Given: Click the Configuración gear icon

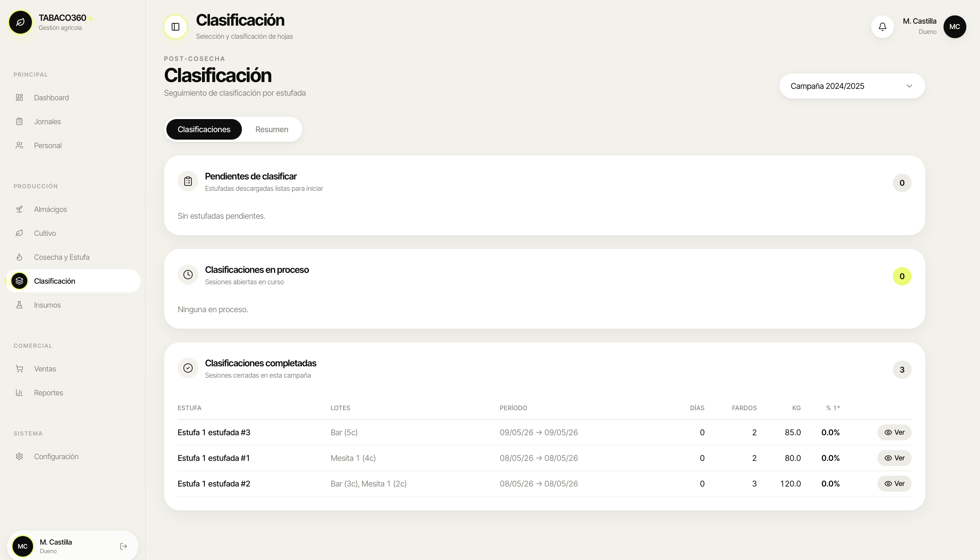Looking at the screenshot, I should (19, 457).
